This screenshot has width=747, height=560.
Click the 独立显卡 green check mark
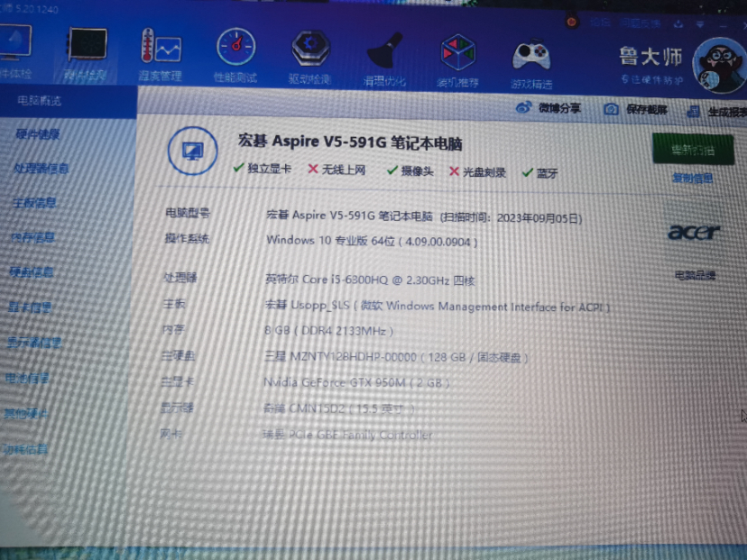pos(239,168)
